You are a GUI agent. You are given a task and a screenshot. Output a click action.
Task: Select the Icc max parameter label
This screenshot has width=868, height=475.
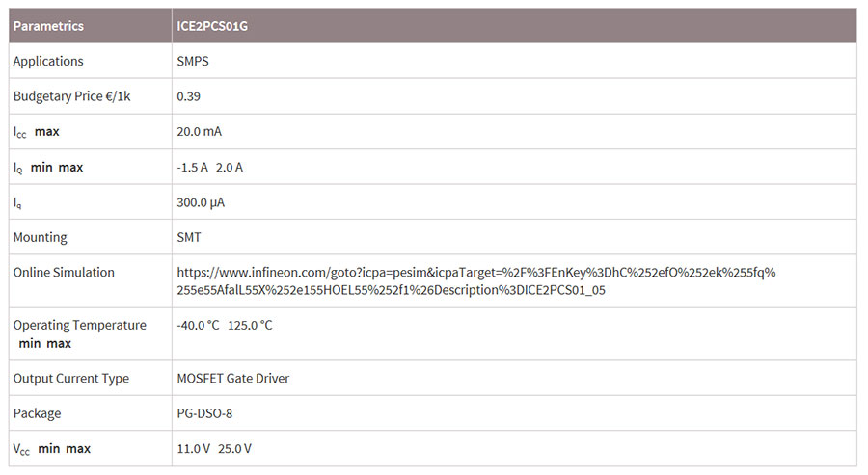point(36,132)
